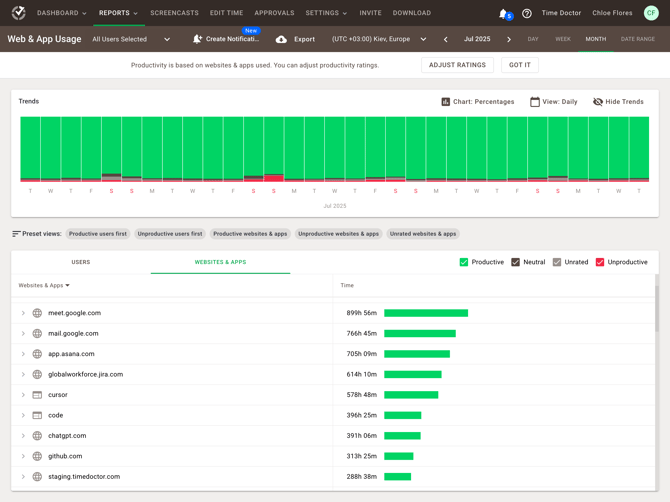Select the Websites & Apps tab
670x502 pixels.
pos(220,262)
